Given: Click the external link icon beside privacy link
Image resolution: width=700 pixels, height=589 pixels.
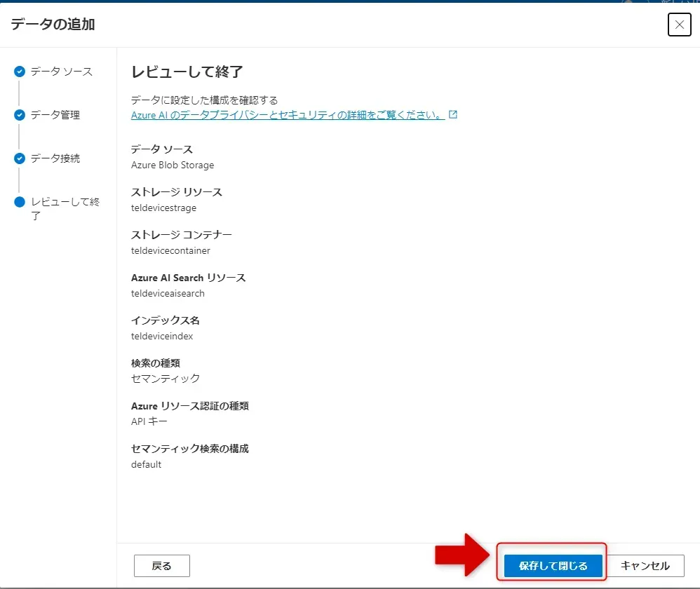Looking at the screenshot, I should click(x=453, y=114).
